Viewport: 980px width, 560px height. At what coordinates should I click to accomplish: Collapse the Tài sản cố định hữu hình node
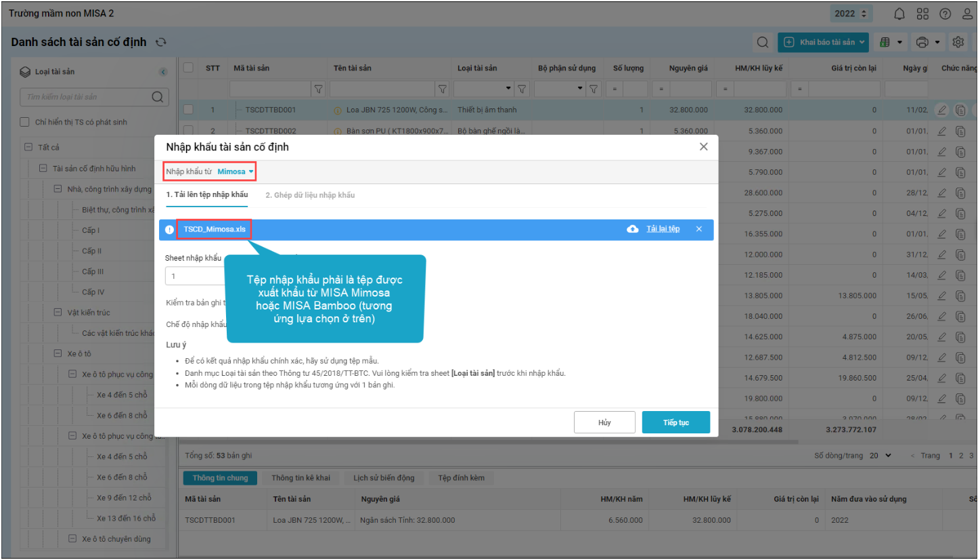[x=43, y=169]
